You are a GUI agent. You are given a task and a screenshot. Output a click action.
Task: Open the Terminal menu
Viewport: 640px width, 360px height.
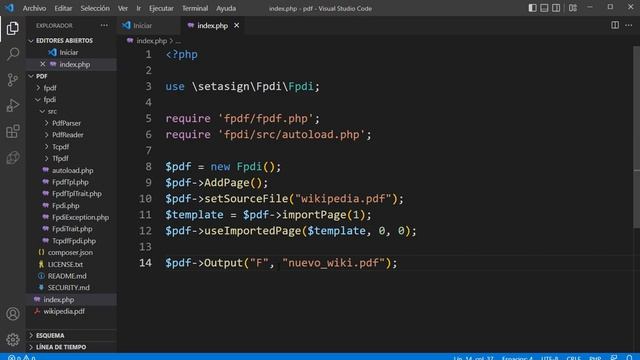pyautogui.click(x=195, y=8)
